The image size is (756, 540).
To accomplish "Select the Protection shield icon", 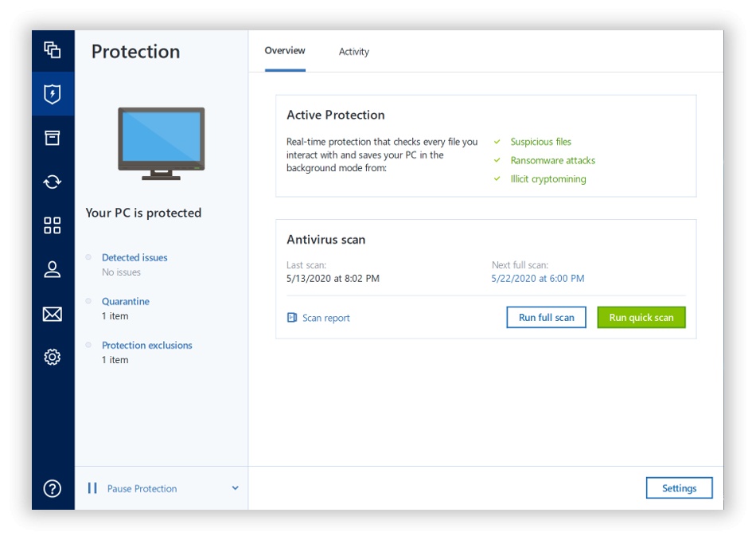I will pyautogui.click(x=53, y=94).
